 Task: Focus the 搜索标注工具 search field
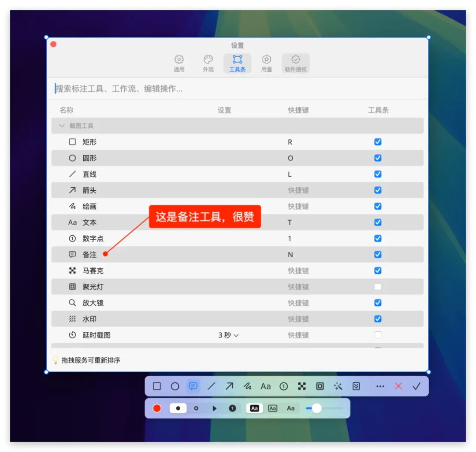pos(238,89)
